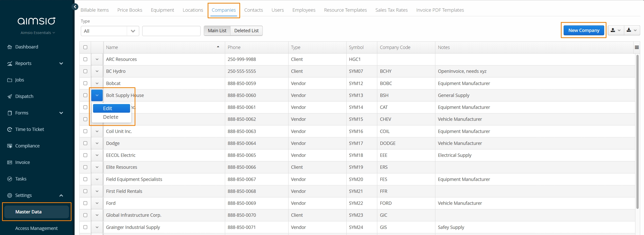The height and width of the screenshot is (235, 644).
Task: Check the Ford row checkbox
Action: [x=85, y=203]
